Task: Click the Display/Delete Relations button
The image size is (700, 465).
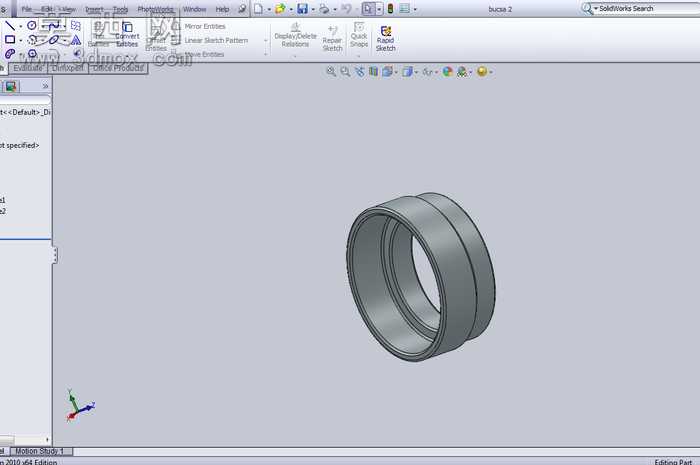Action: (295, 35)
